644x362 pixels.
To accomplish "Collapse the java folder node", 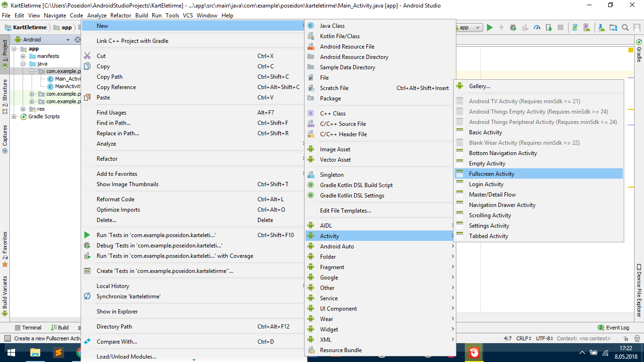I will tap(23, 64).
